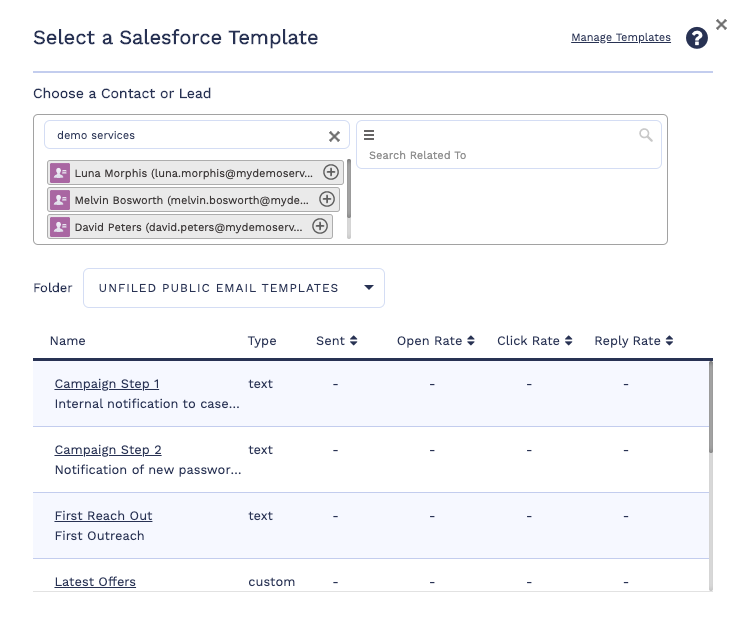Image resolution: width=746 pixels, height=633 pixels.
Task: Click the help question mark icon
Action: pos(697,38)
